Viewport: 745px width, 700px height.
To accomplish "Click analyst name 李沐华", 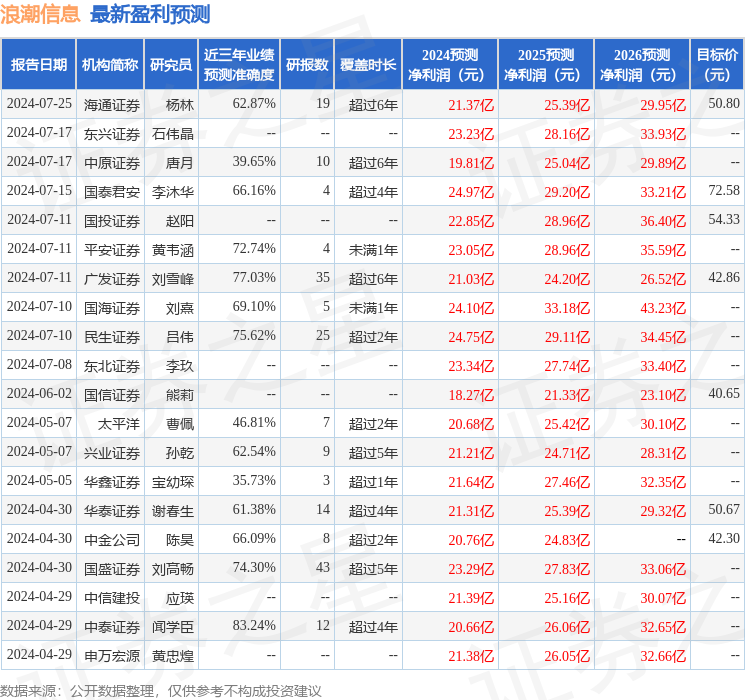I will [x=173, y=192].
